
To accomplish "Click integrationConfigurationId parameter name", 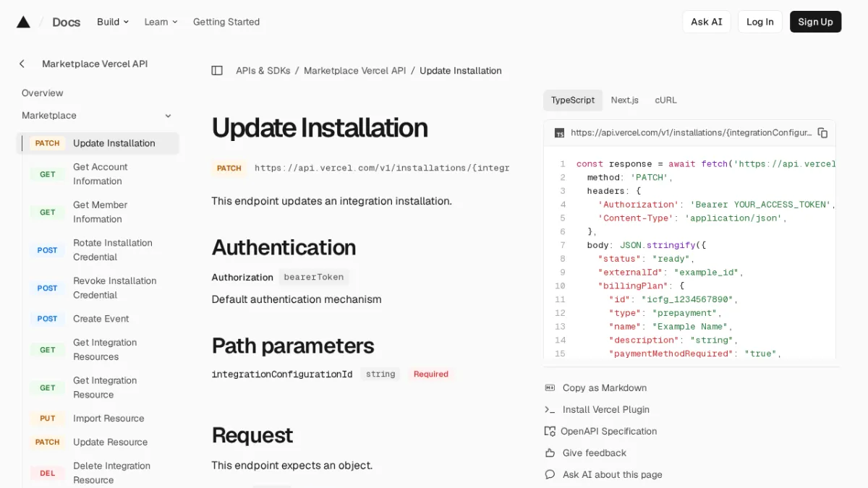I will tap(282, 374).
